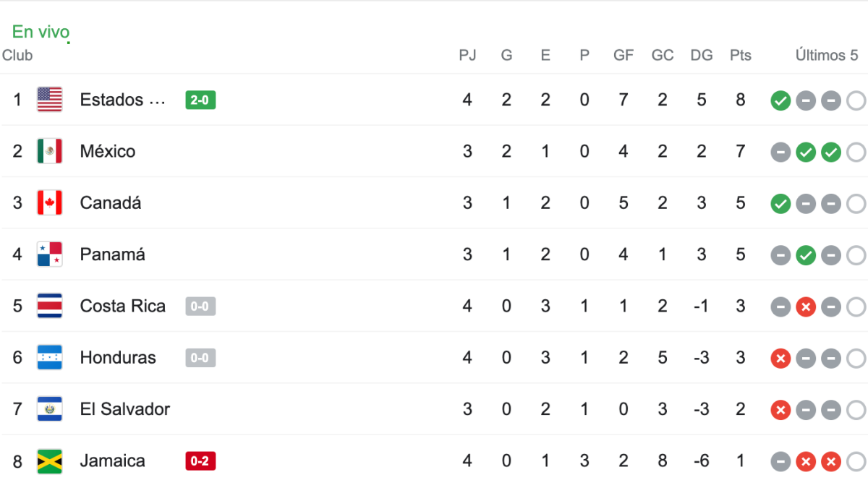Click the red 0-2 live score badge
868x488 pixels.
point(200,461)
